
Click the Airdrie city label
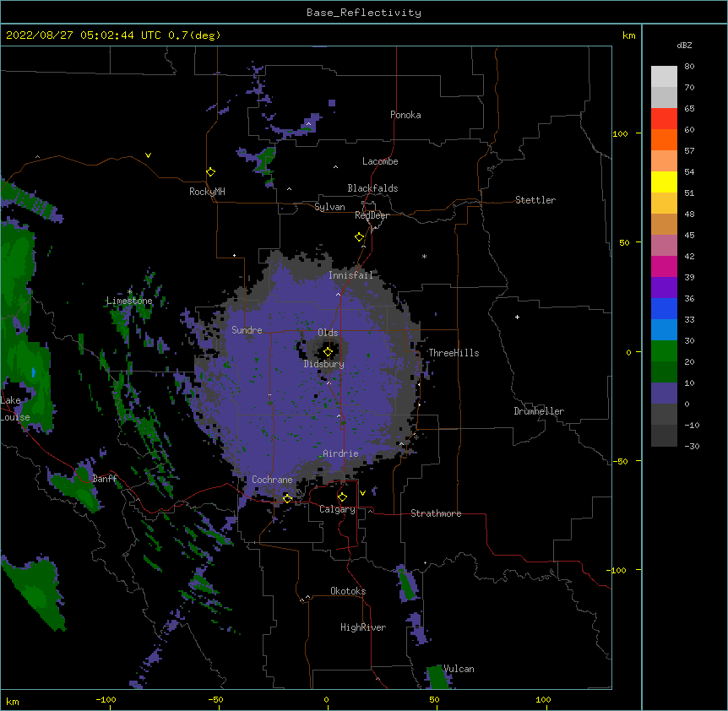click(x=340, y=453)
